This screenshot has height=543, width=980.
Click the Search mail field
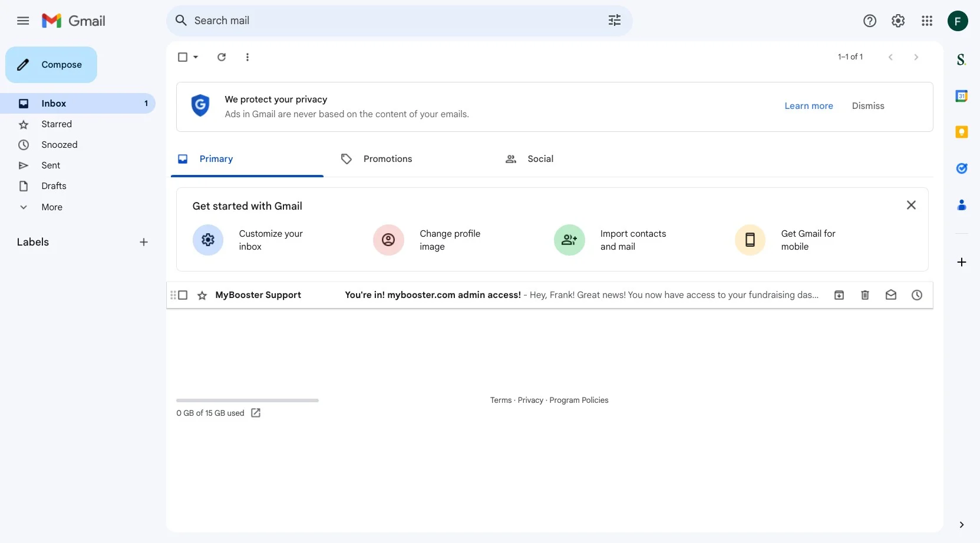[x=400, y=21]
